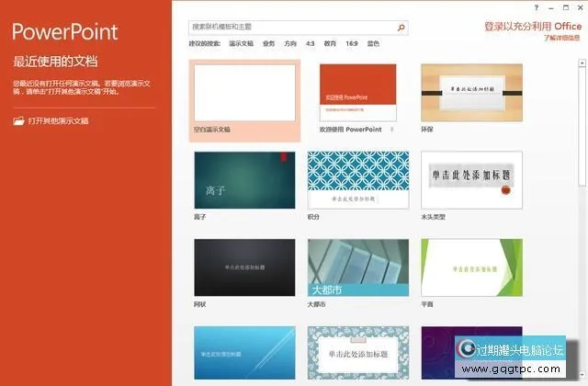
Task: Open the 离子 theme thumbnail
Action: point(243,180)
